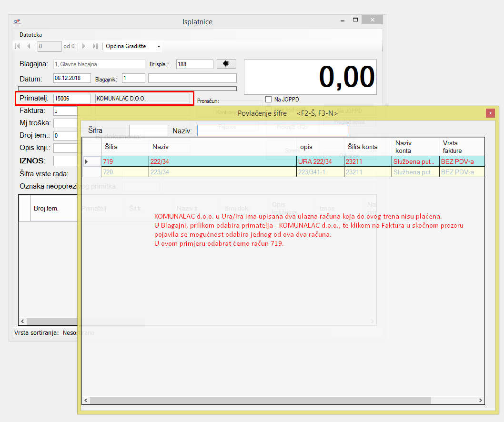This screenshot has height=422, width=504.
Task: Go to the next record
Action: click(84, 46)
